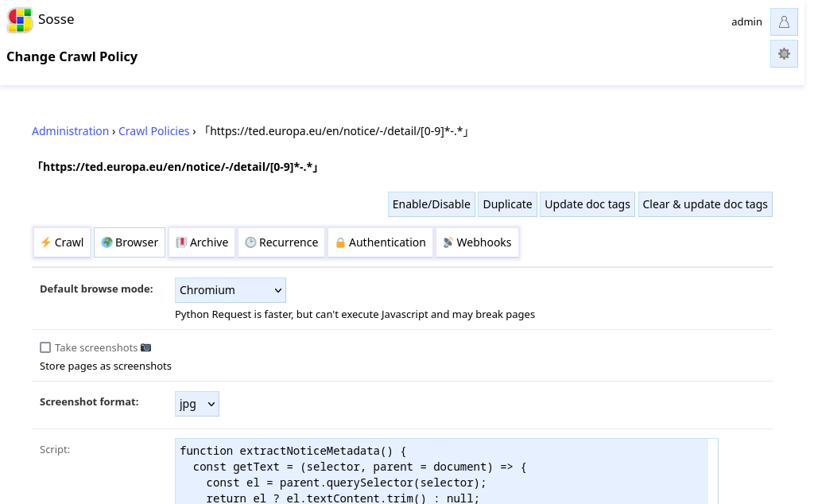Click the admin username text
The width and height of the screenshot is (814, 504).
tap(746, 21)
